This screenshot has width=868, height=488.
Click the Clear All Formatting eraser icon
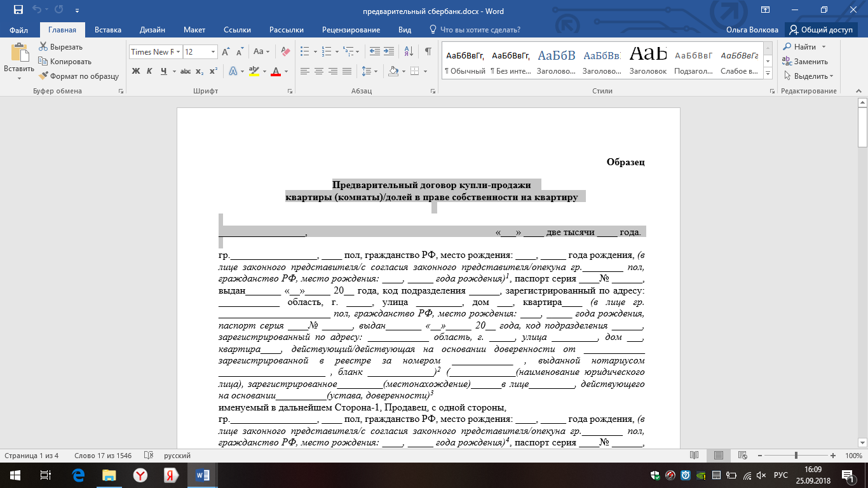coord(285,51)
